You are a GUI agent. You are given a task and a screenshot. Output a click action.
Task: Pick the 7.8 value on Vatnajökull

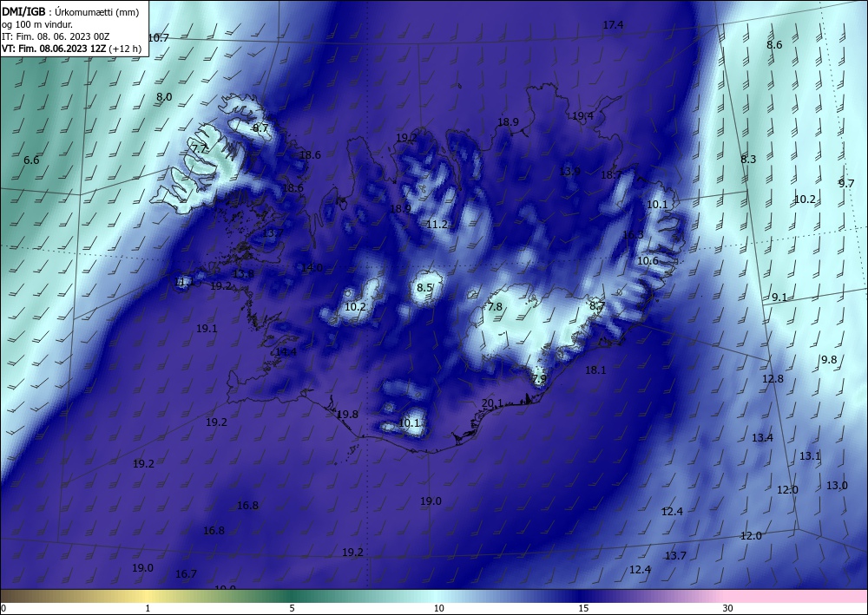(x=495, y=307)
